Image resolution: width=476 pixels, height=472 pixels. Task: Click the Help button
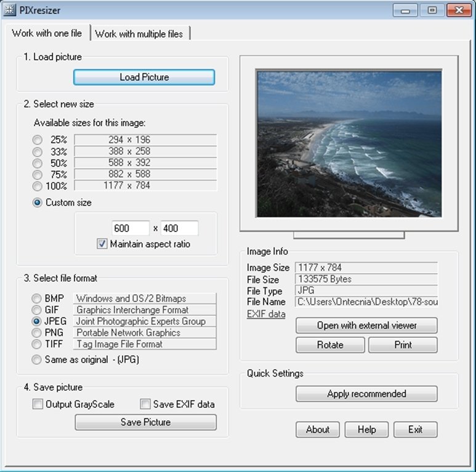point(367,430)
